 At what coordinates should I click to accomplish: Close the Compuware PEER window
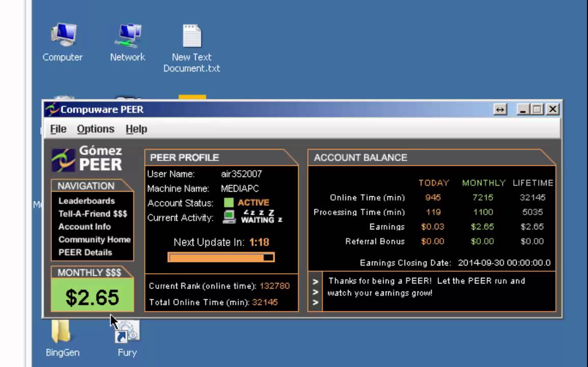552,109
